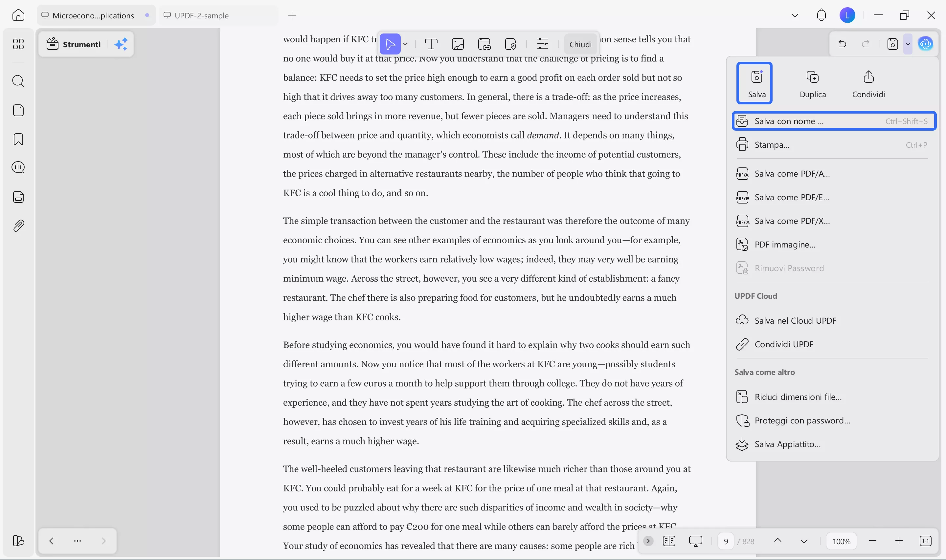This screenshot has height=560, width=946.
Task: Go to next page with down arrow
Action: coord(804,541)
